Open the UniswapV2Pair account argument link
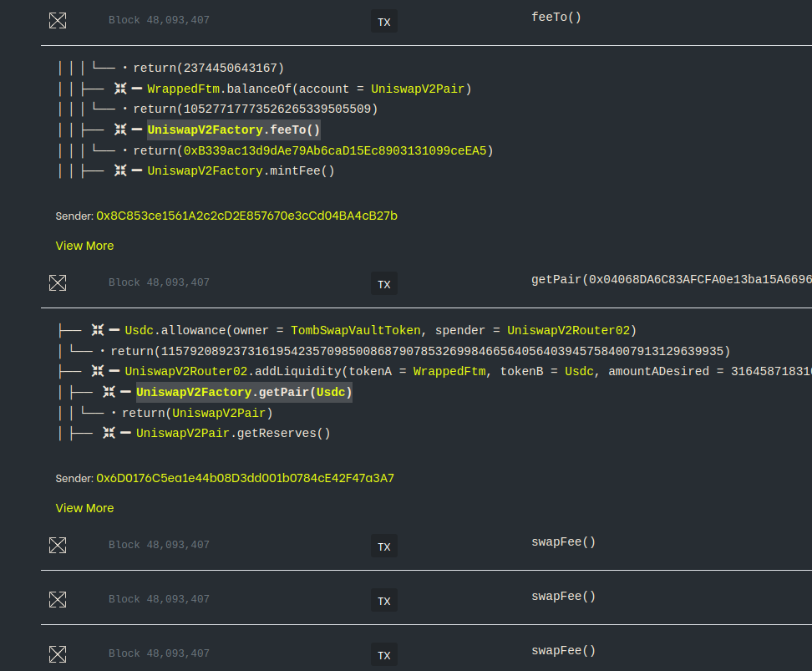Viewport: 812px width, 671px height. tap(418, 89)
